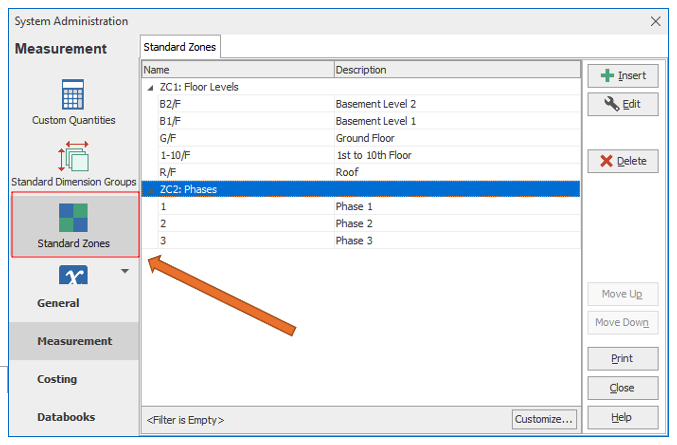Open the General section

58,303
